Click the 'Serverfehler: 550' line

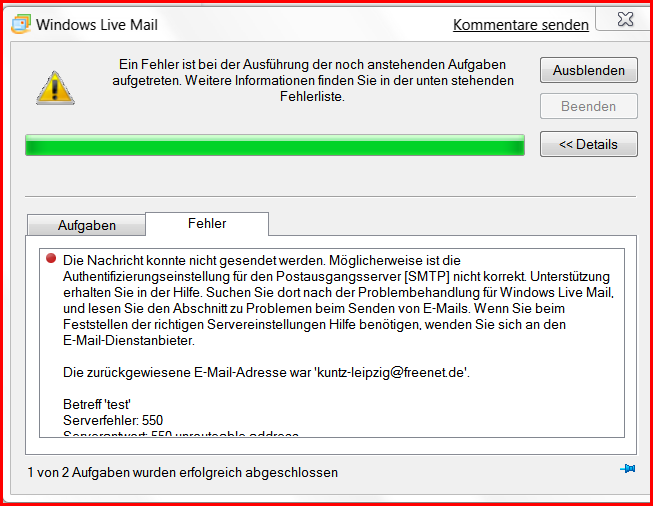click(113, 420)
